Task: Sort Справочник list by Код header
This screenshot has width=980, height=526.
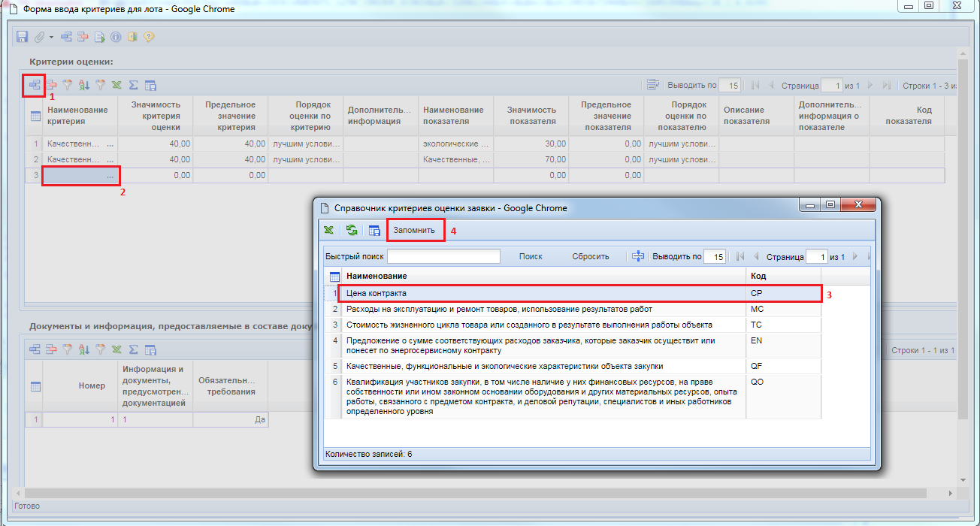Action: [x=784, y=277]
